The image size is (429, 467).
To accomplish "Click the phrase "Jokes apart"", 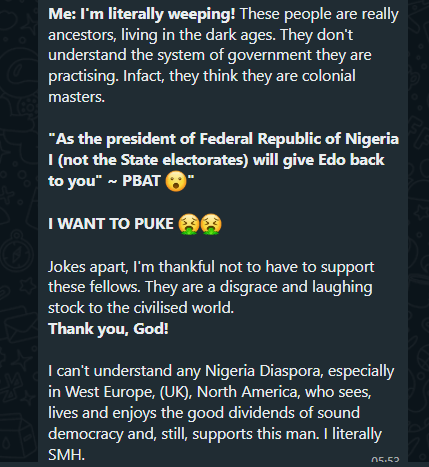I will 88,267.
